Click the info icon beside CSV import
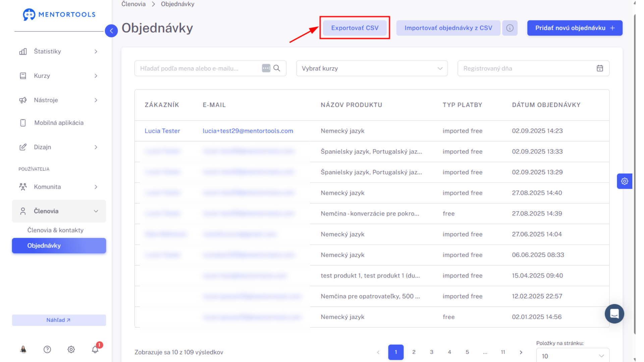The height and width of the screenshot is (362, 644). [x=510, y=28]
